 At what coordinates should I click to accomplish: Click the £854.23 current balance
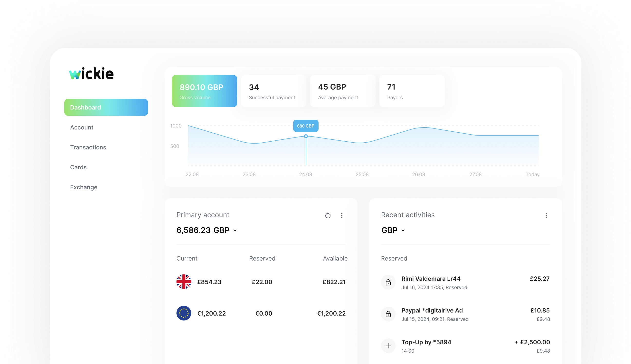pos(209,282)
